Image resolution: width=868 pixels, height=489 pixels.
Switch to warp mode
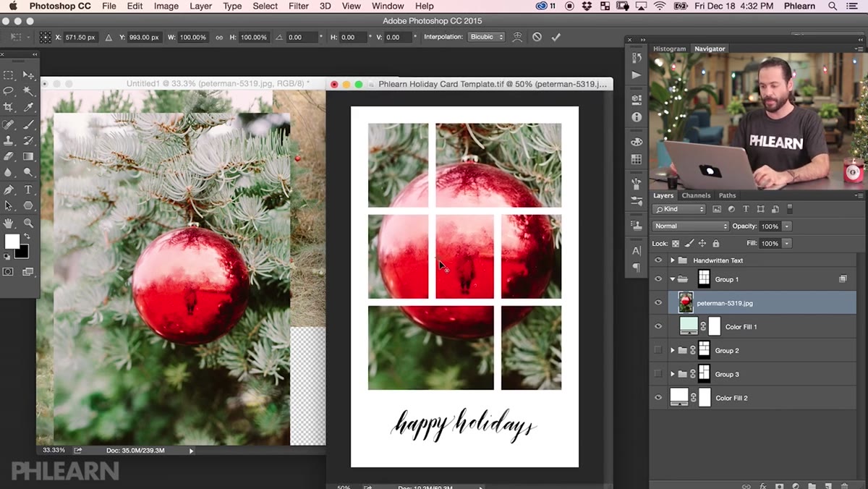click(x=517, y=37)
